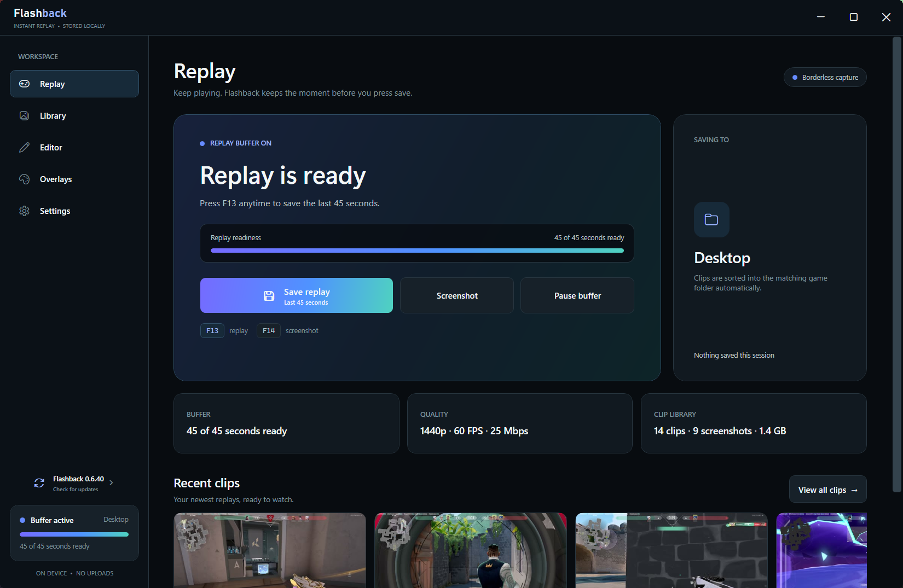Click the 'Nothing saved this session' text
The width and height of the screenshot is (903, 588).
[734, 355]
